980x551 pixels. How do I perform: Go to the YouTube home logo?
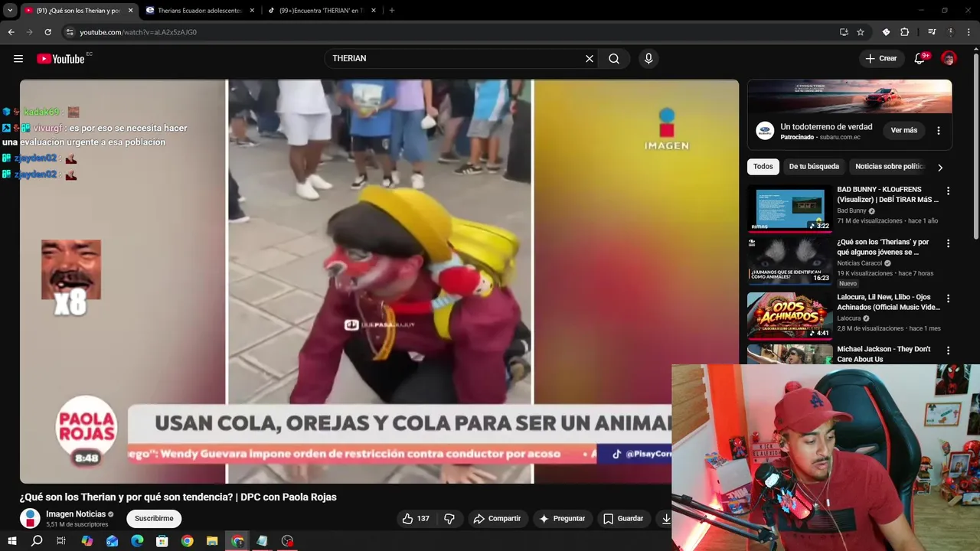[60, 59]
